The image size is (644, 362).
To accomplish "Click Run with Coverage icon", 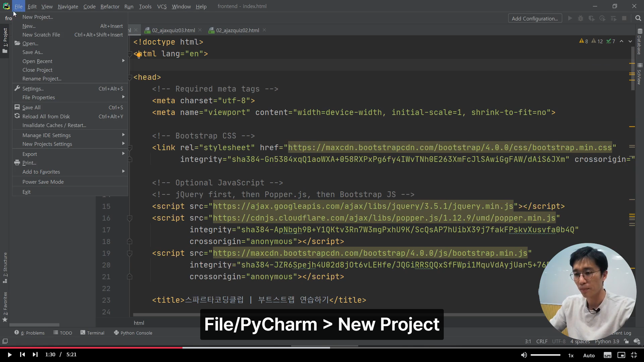I will (x=592, y=18).
